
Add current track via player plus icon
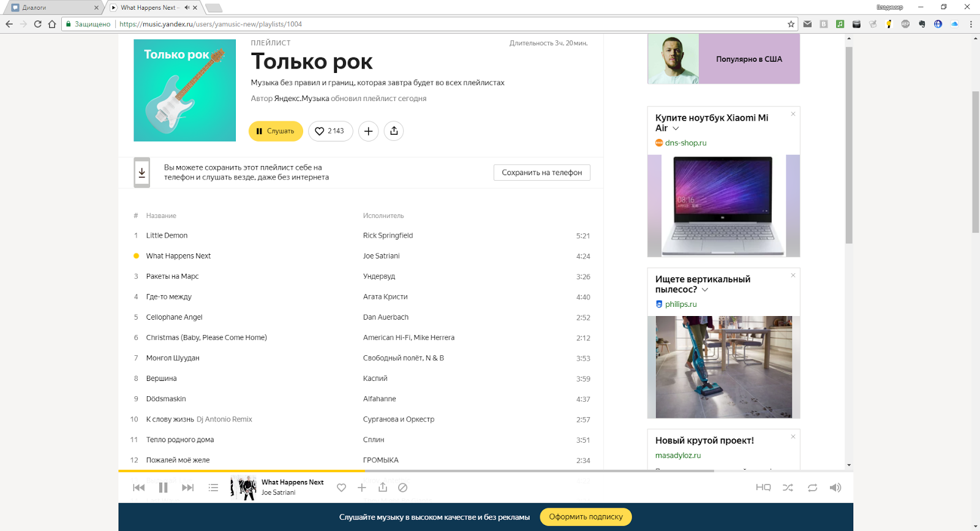(362, 488)
